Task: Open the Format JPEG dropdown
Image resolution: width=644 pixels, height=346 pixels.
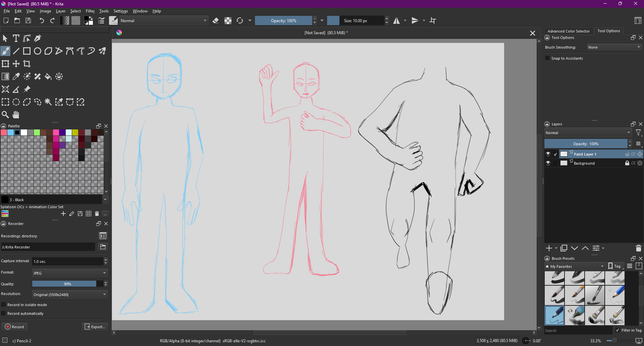Action: tap(70, 273)
